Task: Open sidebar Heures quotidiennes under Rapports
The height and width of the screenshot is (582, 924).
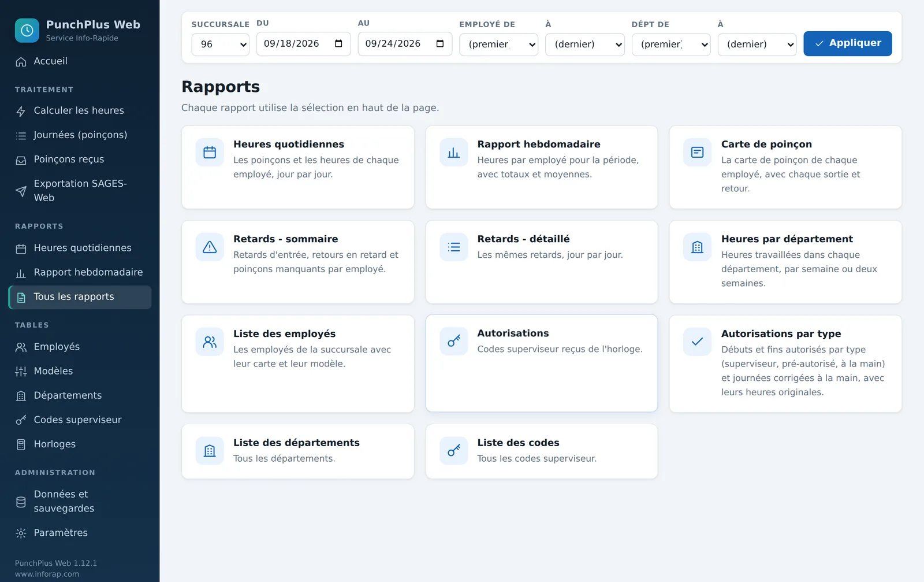Action: click(x=80, y=248)
